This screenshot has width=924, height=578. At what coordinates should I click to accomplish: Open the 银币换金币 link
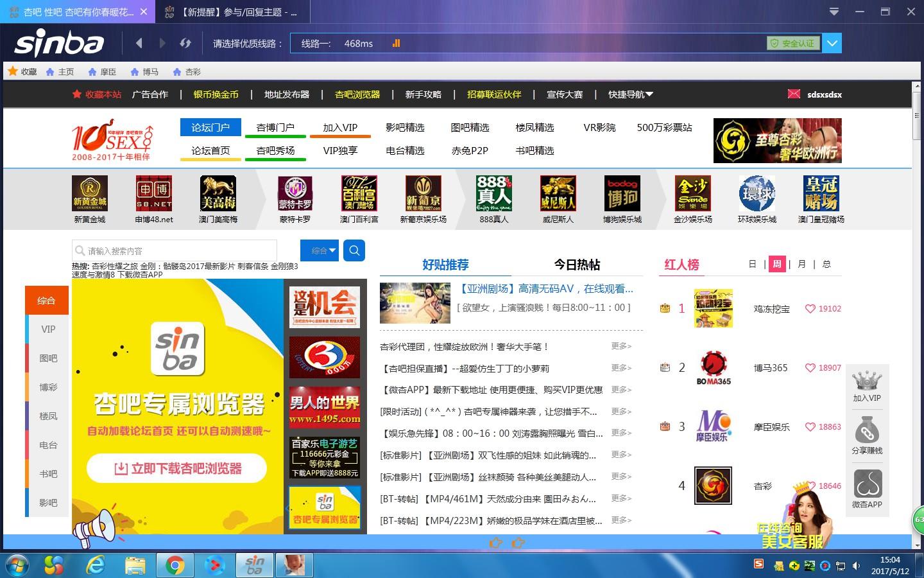[x=216, y=94]
